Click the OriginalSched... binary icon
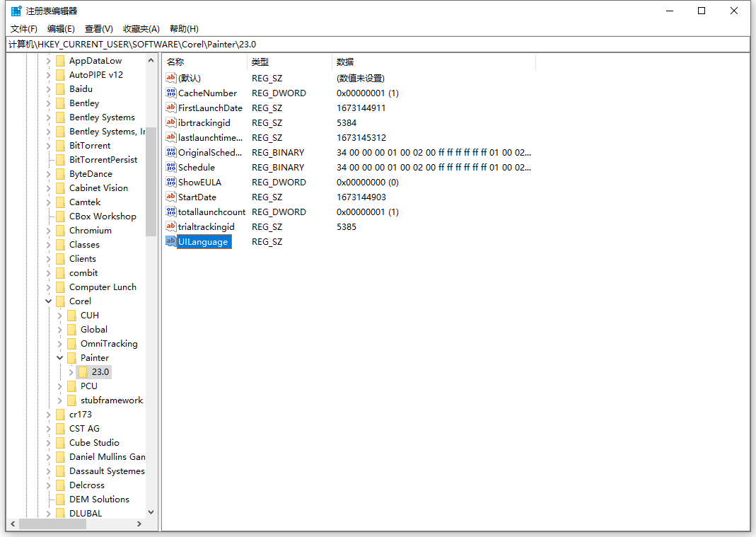Screen dimensions: 756x537 click(x=170, y=152)
